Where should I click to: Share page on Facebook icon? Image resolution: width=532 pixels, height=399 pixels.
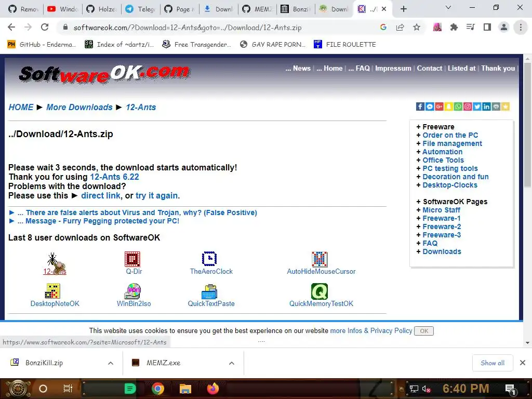click(420, 107)
